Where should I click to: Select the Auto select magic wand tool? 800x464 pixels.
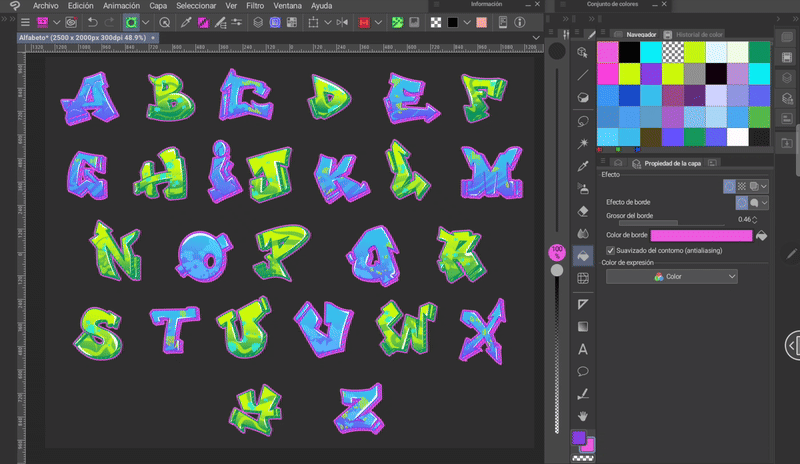(583, 142)
